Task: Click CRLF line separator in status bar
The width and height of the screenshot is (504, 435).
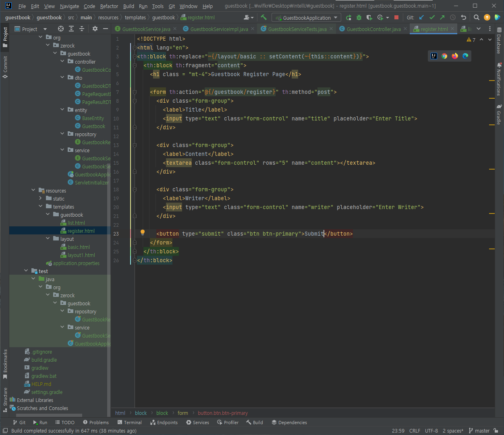Action: click(415, 431)
